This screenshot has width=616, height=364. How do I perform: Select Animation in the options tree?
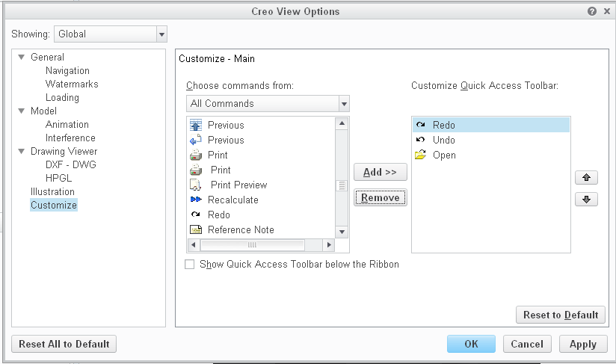coord(67,125)
